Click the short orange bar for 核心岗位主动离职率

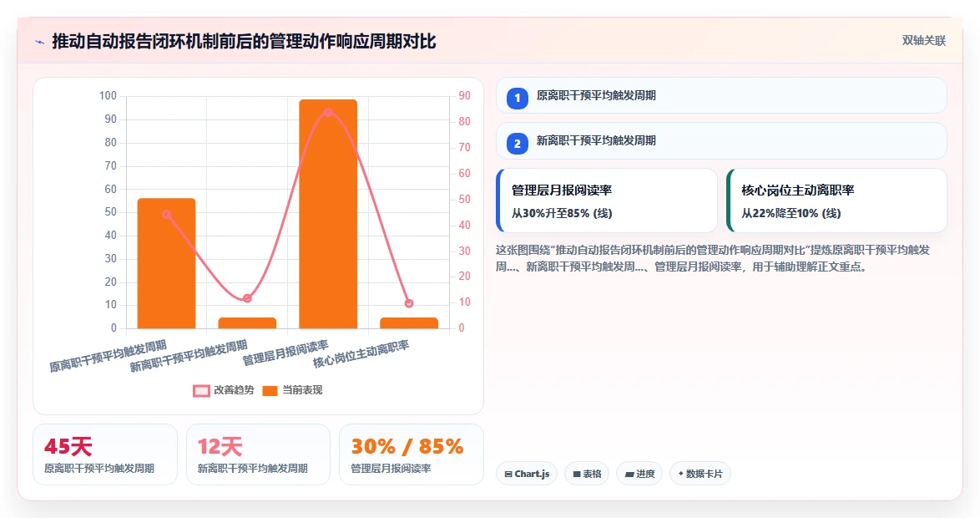click(x=409, y=322)
